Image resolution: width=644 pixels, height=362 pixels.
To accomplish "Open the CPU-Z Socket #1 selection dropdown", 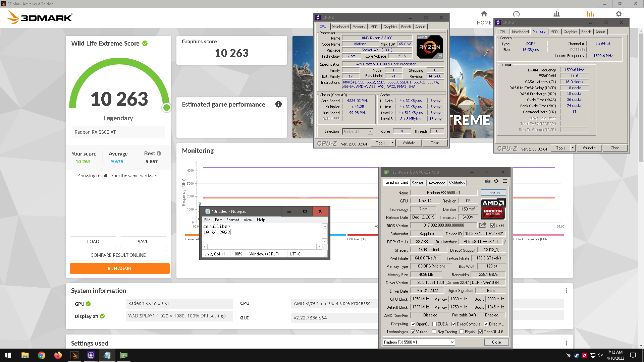I will pos(358,132).
